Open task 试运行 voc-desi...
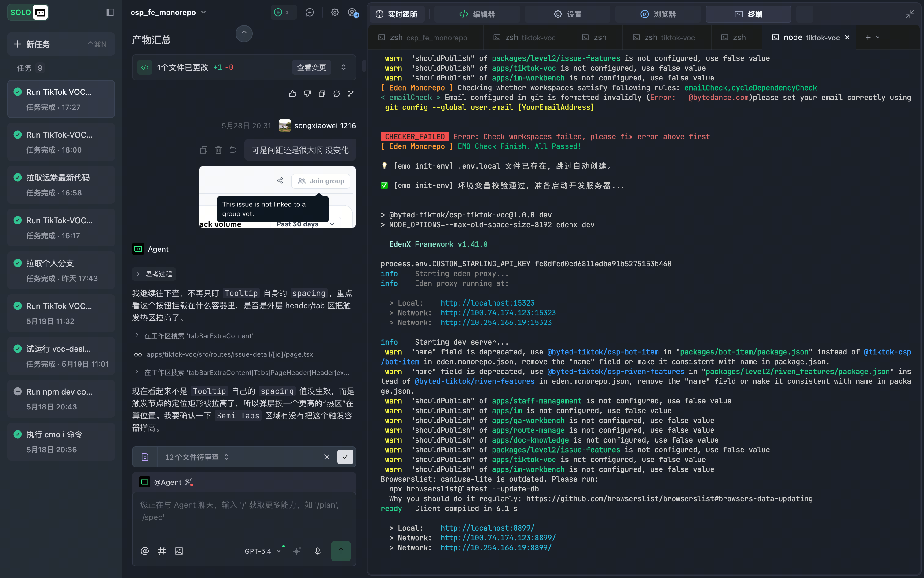 (61, 356)
